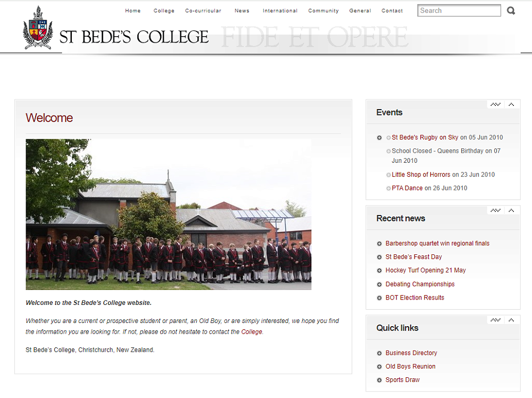
Task: Collapse the Recent news panel
Action: click(511, 211)
